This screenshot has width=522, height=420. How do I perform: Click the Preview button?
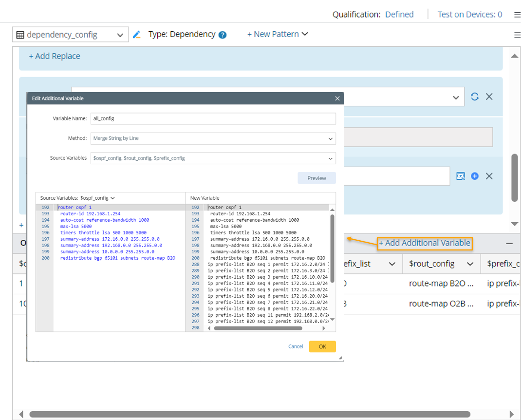pos(317,178)
